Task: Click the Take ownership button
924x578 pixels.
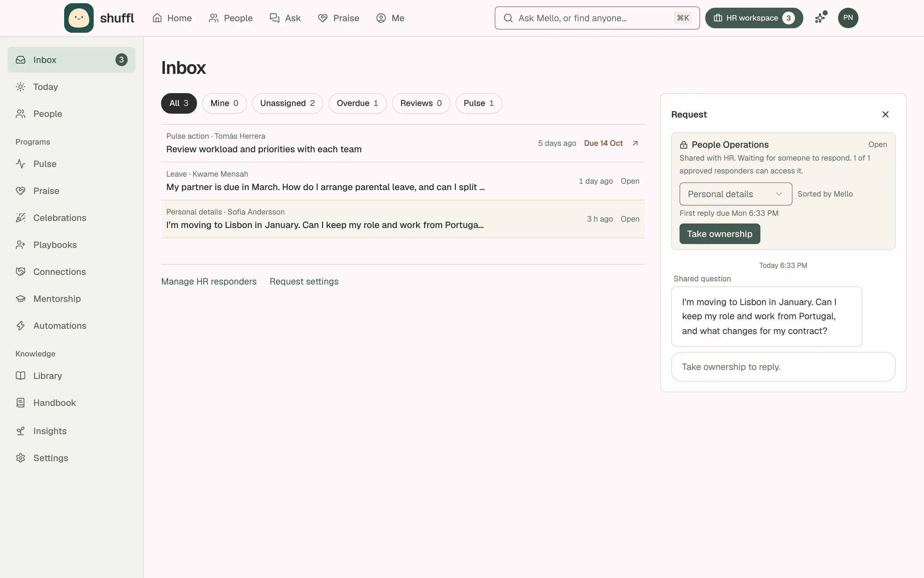Action: [x=720, y=233]
